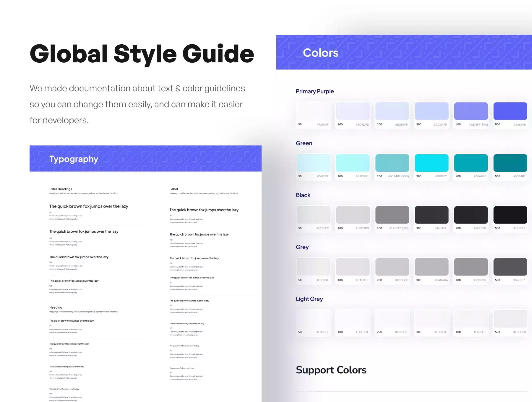This screenshot has width=532, height=402.
Task: Click the Global Style Guide title
Action: [142, 54]
